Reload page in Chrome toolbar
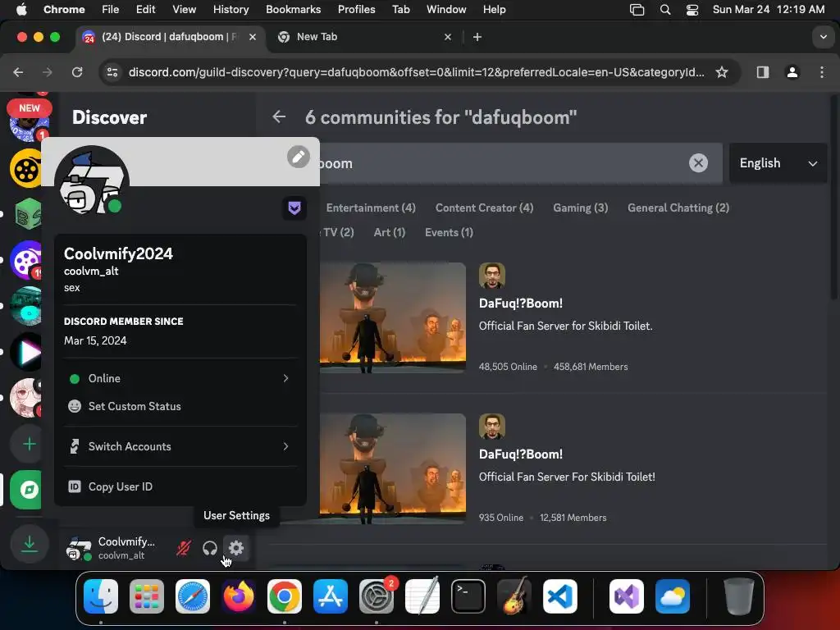840x630 pixels. pyautogui.click(x=77, y=72)
